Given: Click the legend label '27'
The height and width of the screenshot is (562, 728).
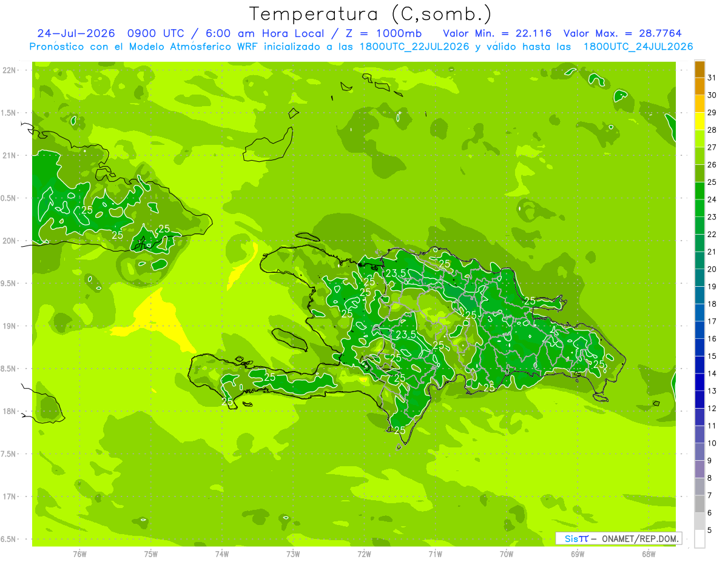Looking at the screenshot, I should (712, 147).
